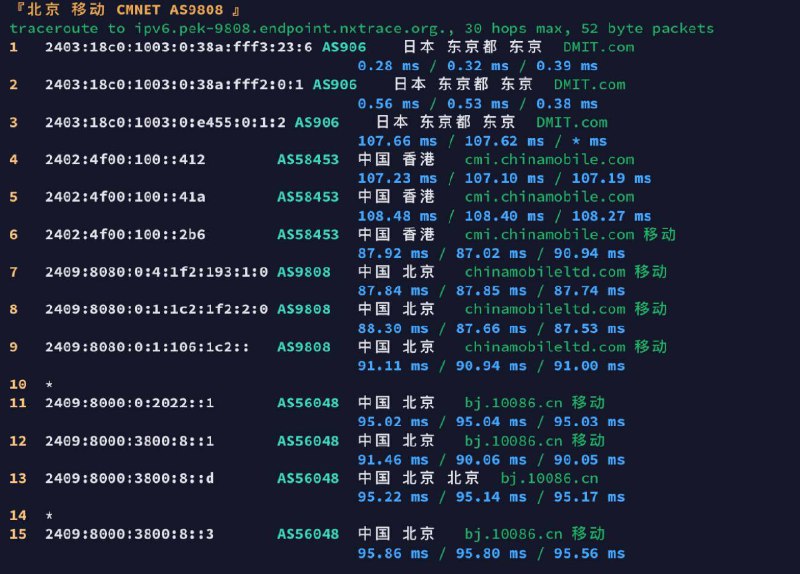Click hop number 15
Screen dimensions: 800x574
[x=18, y=534]
